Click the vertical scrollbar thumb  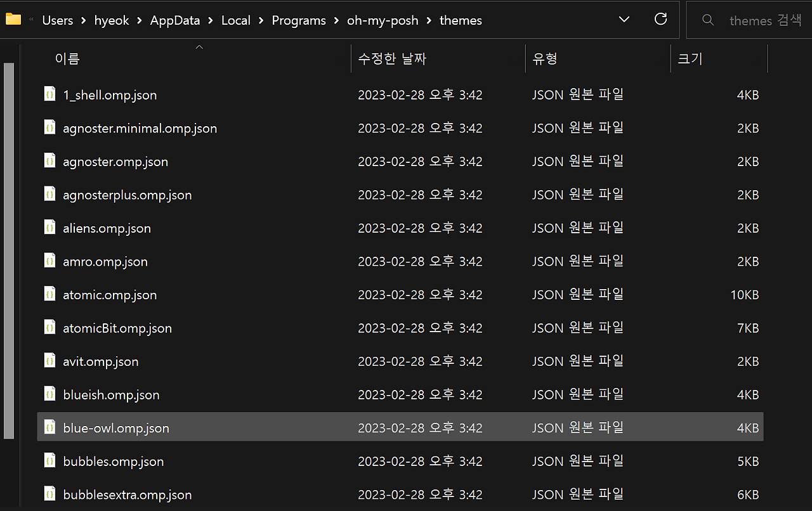(x=9, y=250)
